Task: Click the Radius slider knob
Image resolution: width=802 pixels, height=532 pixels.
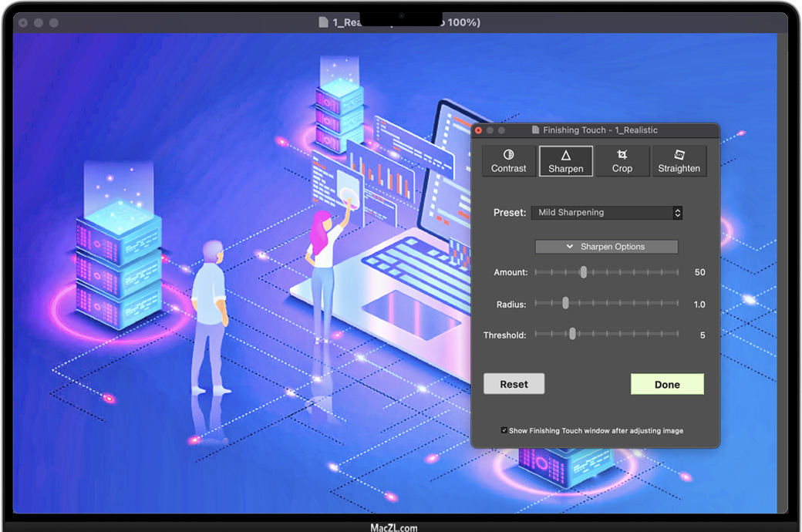Action: [x=565, y=304]
